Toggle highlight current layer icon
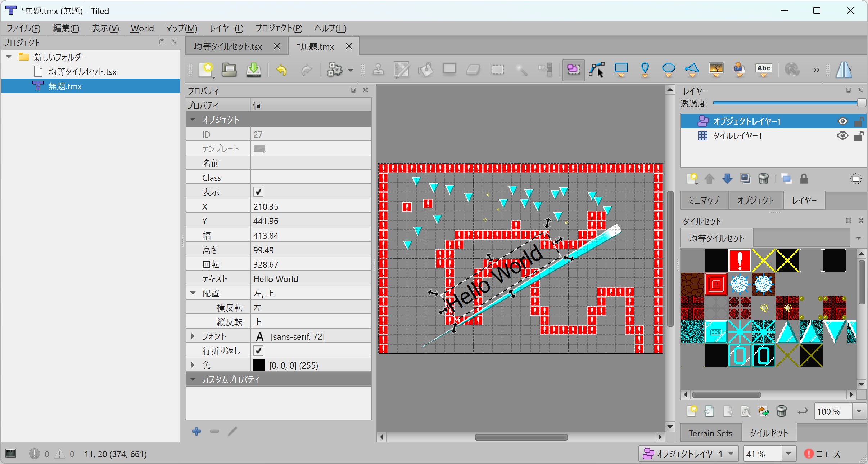The image size is (868, 464). (856, 179)
